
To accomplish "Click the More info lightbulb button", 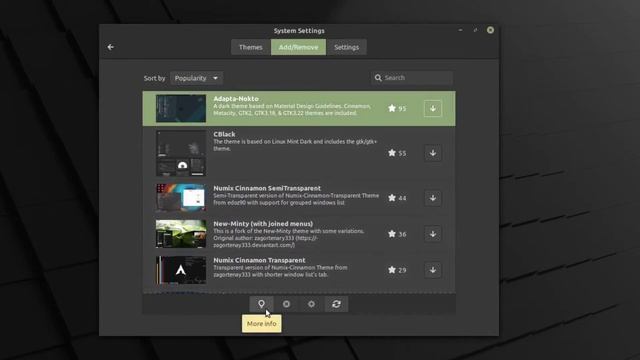I will (261, 304).
